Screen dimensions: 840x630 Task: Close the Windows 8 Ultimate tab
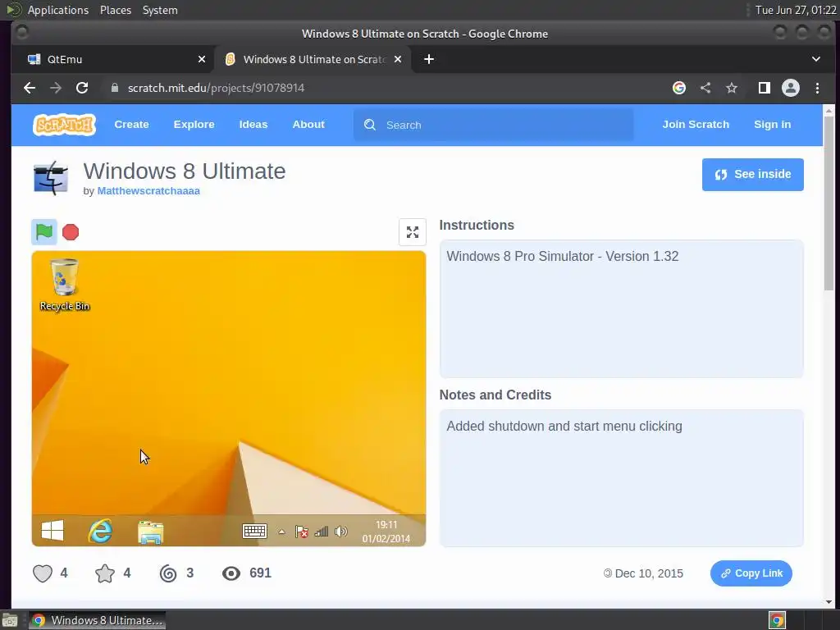pos(398,59)
